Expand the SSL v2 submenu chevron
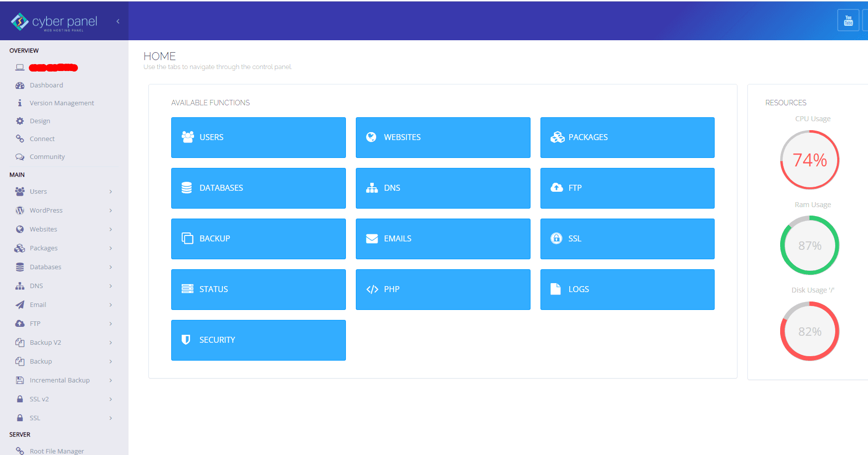This screenshot has height=455, width=868. pos(111,399)
